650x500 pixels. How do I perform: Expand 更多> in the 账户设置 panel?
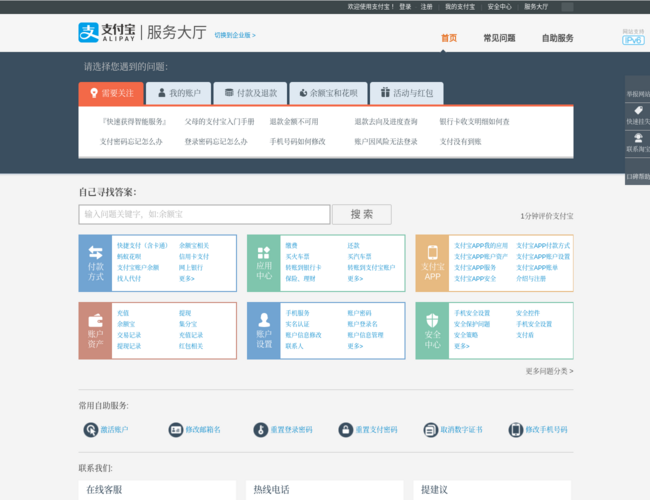(355, 346)
